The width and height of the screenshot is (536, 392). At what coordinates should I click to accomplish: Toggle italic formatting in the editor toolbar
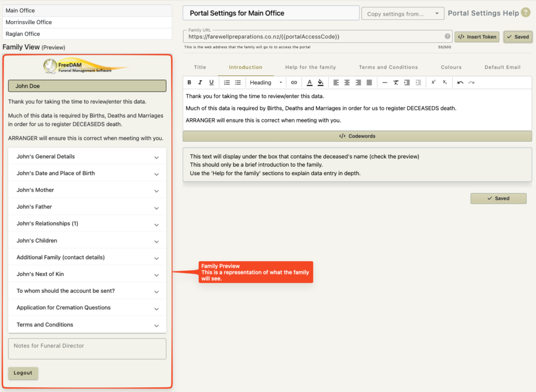click(x=200, y=82)
